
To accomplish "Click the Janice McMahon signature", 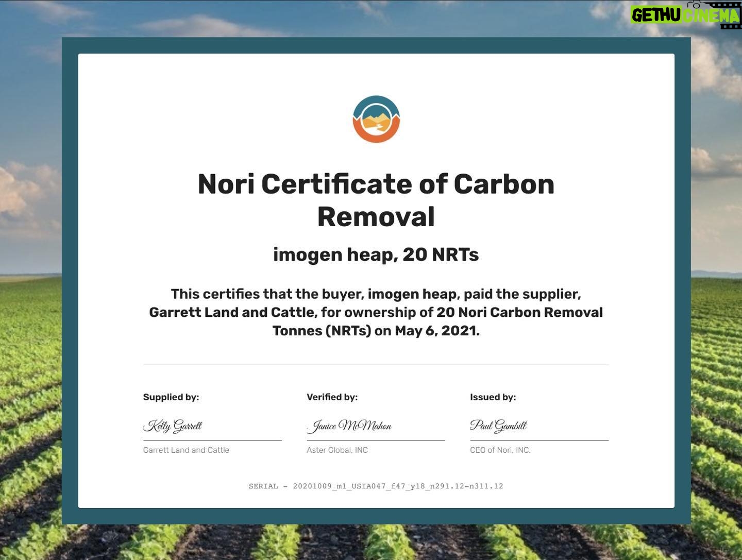I will (x=350, y=426).
